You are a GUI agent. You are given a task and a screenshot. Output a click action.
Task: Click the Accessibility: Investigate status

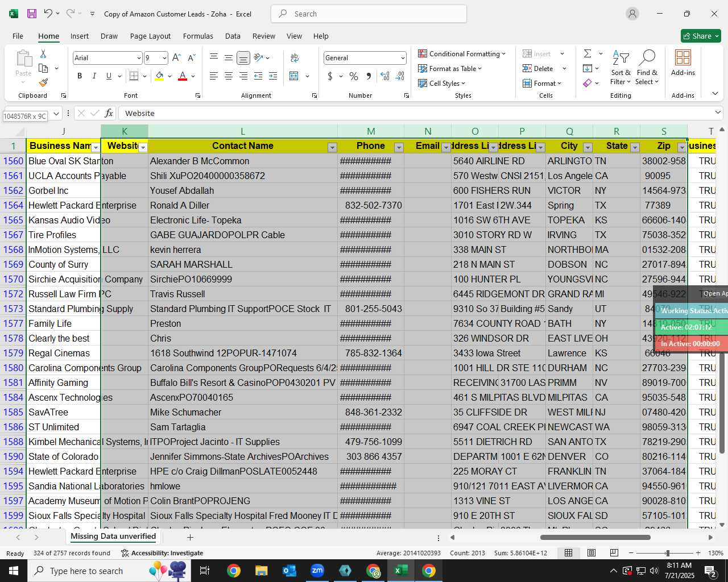[x=162, y=553]
